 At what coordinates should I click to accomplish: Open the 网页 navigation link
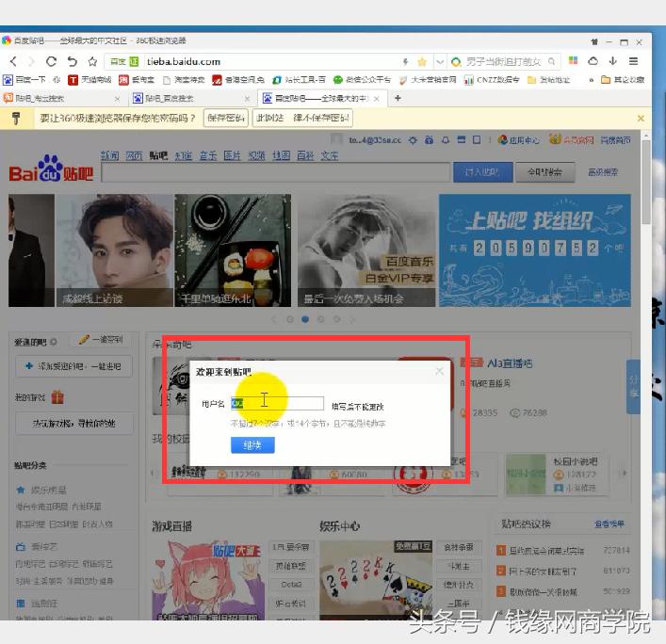[x=134, y=155]
